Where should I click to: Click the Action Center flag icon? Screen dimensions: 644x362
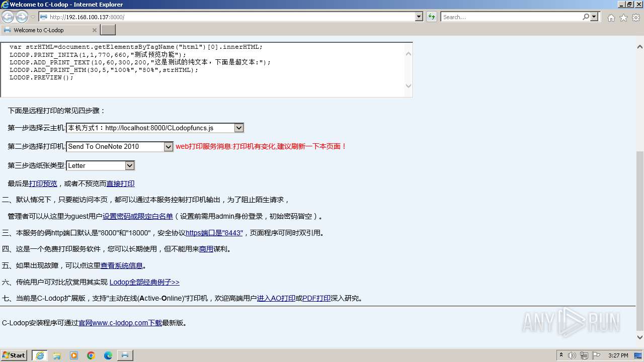(x=596, y=355)
